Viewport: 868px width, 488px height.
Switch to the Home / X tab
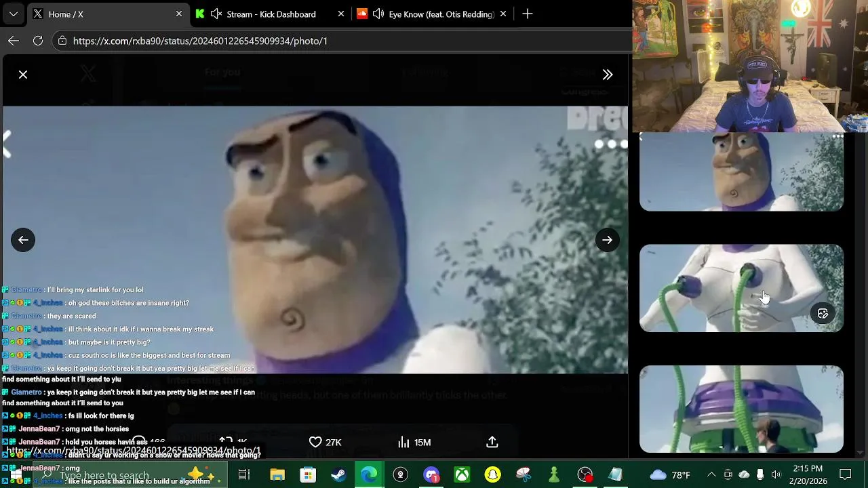[x=108, y=14]
